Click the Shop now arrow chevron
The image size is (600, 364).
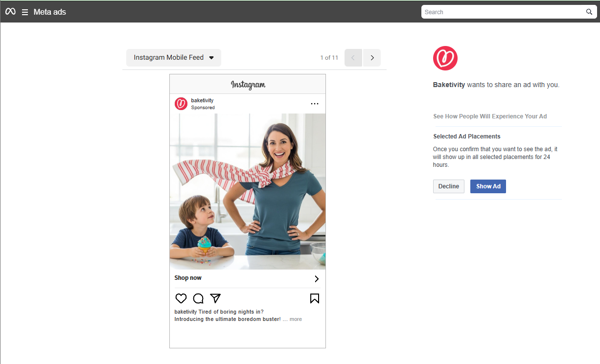pos(317,279)
